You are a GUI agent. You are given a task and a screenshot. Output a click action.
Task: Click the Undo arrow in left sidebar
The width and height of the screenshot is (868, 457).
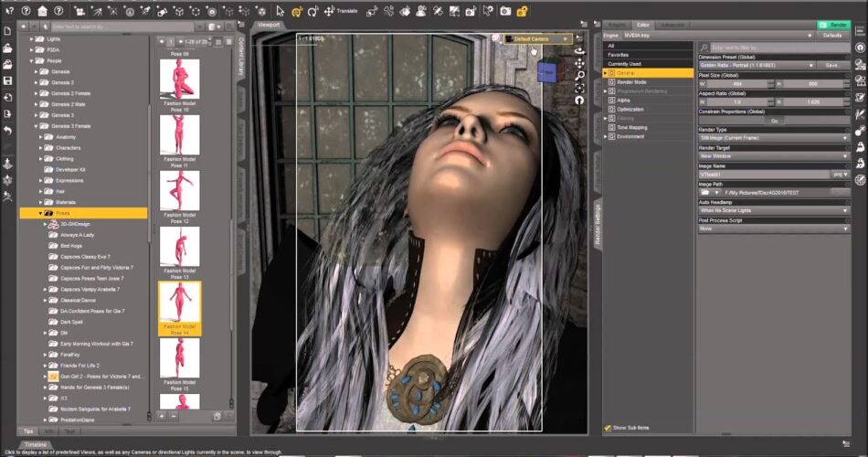(7, 130)
